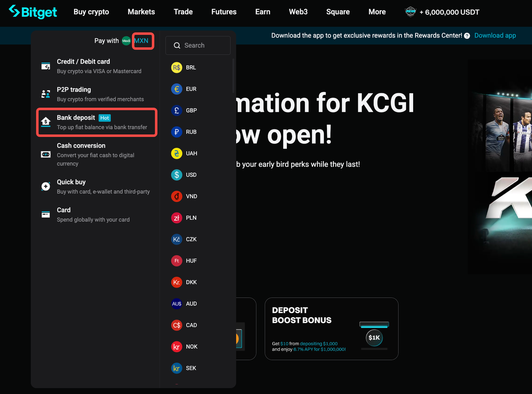The width and height of the screenshot is (532, 394).
Task: Open the Buy crypto menu
Action: pos(91,12)
